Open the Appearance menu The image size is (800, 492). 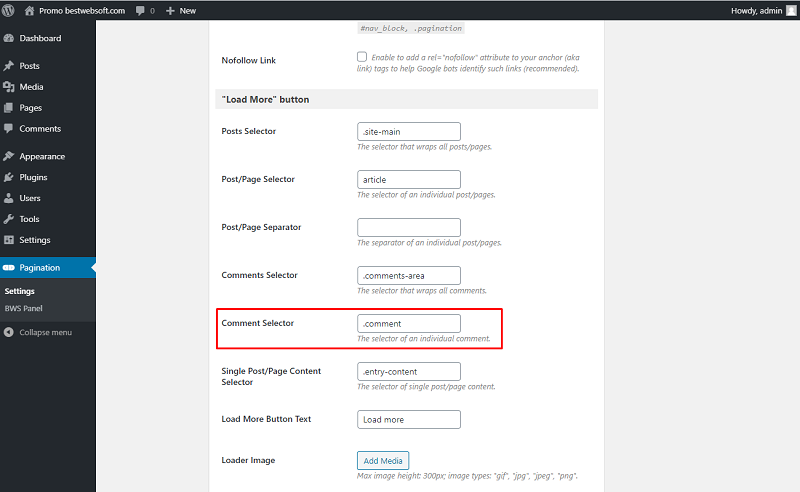42,156
